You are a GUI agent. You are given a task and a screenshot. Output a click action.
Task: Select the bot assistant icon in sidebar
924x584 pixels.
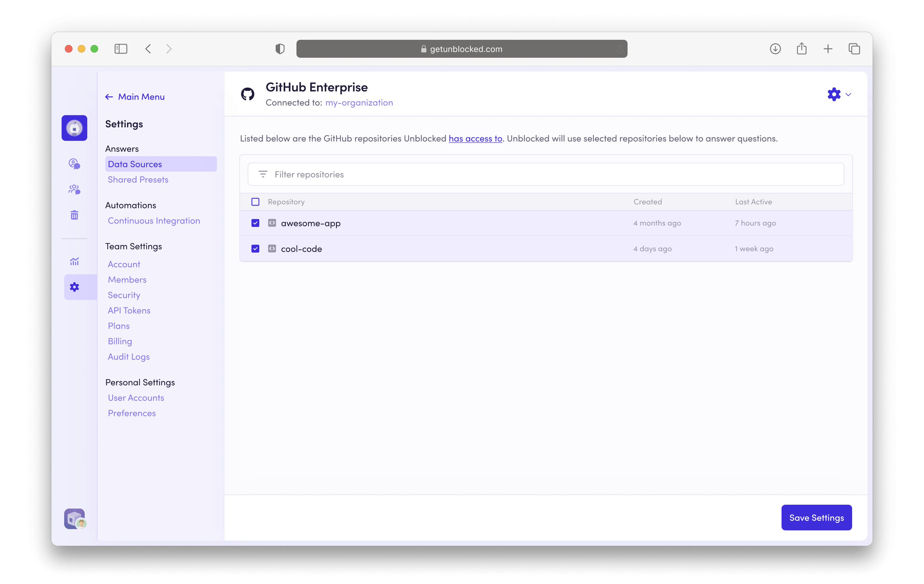pos(74,128)
